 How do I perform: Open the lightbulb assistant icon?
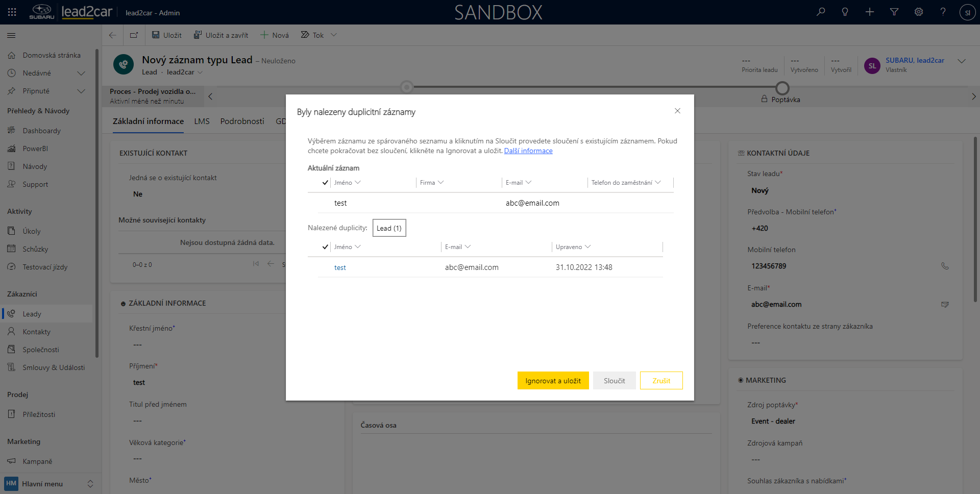(x=845, y=12)
